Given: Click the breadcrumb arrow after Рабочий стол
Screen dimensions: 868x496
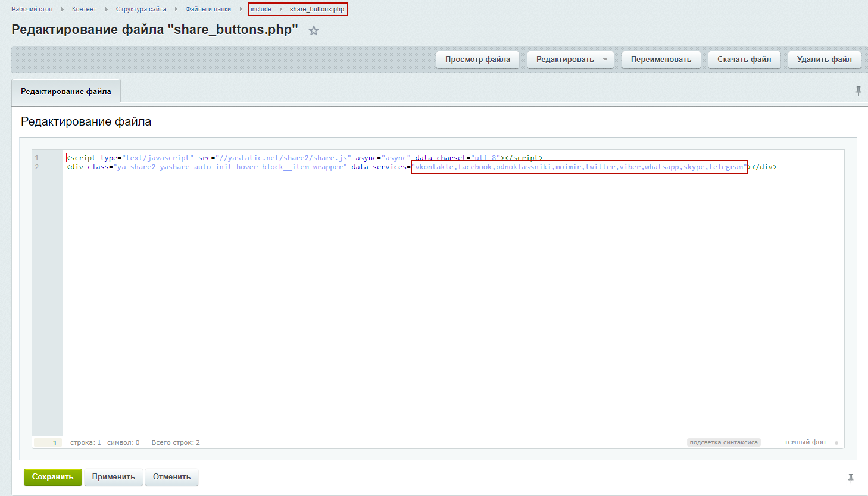Looking at the screenshot, I should pos(62,9).
